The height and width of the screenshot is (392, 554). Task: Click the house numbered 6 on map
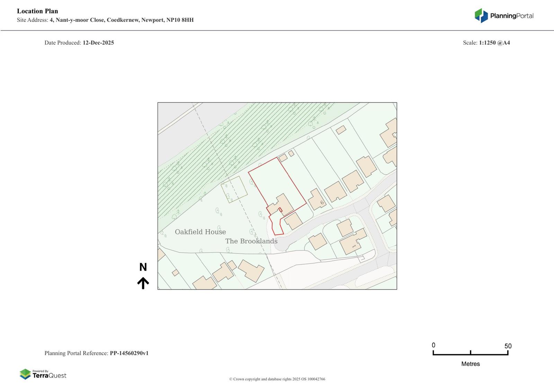coord(317,200)
